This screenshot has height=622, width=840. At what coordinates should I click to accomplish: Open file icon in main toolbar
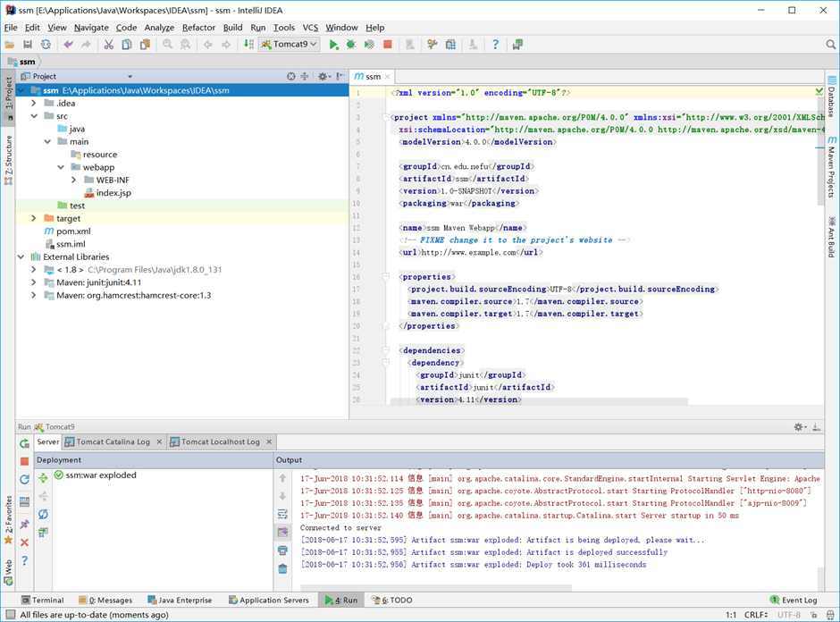pos(10,45)
